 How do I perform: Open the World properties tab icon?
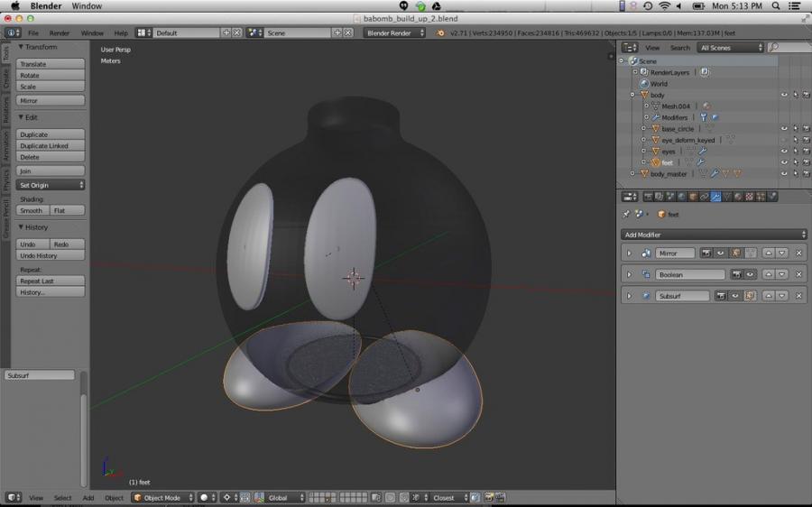pos(681,197)
